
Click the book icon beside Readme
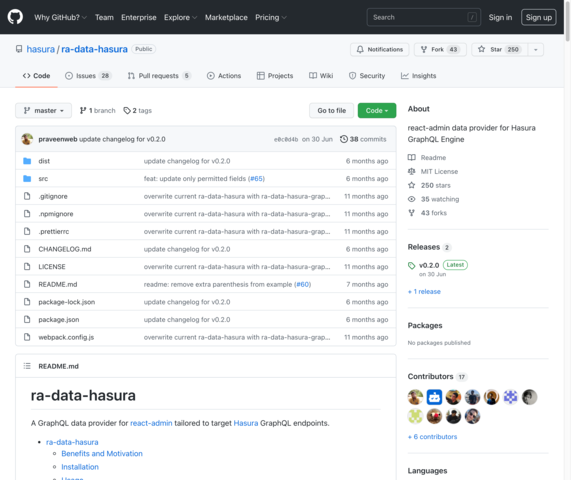411,157
